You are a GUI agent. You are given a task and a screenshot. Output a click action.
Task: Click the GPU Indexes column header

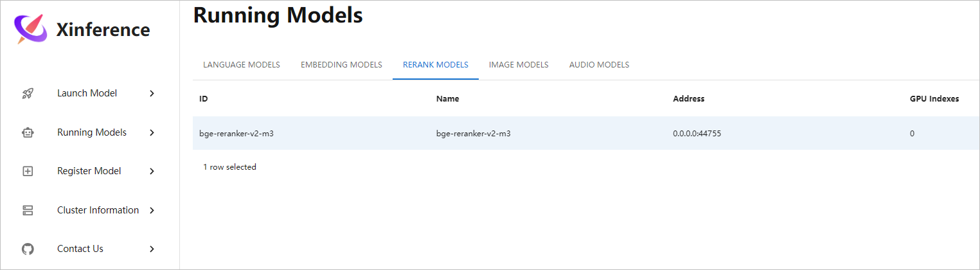pos(934,99)
